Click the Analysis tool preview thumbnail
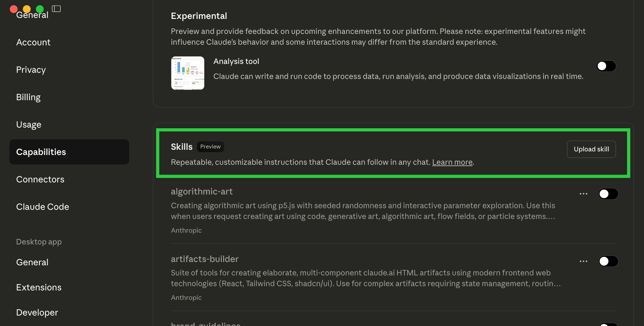Image resolution: width=644 pixels, height=326 pixels. point(188,73)
